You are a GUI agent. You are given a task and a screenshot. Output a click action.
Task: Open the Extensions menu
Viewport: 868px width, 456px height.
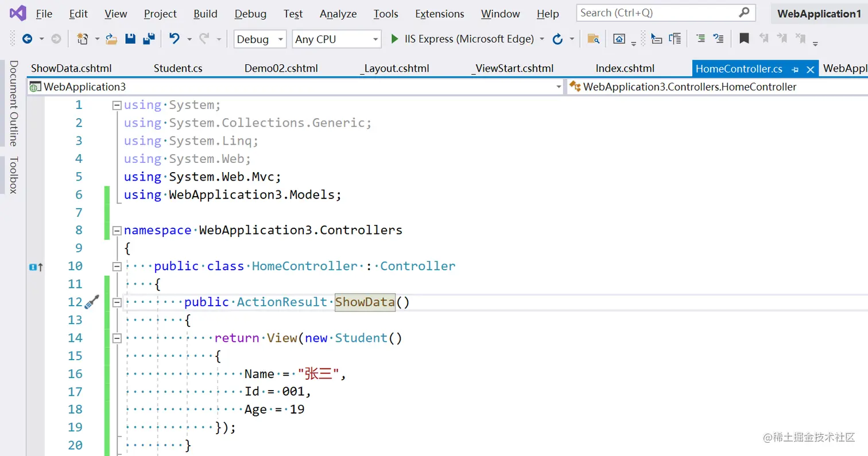click(440, 14)
